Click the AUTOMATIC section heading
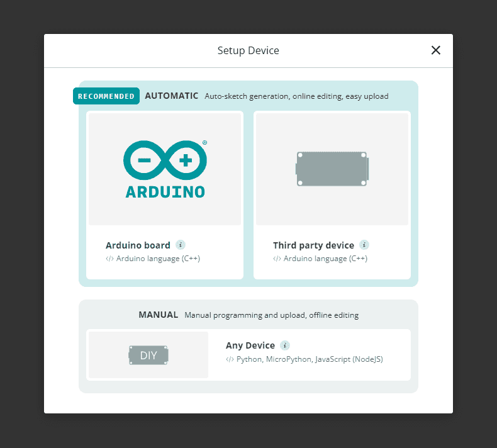This screenshot has width=497, height=448. point(171,96)
